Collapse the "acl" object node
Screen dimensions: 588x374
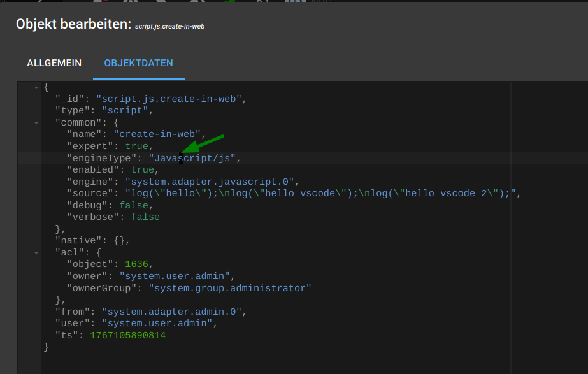[36, 252]
